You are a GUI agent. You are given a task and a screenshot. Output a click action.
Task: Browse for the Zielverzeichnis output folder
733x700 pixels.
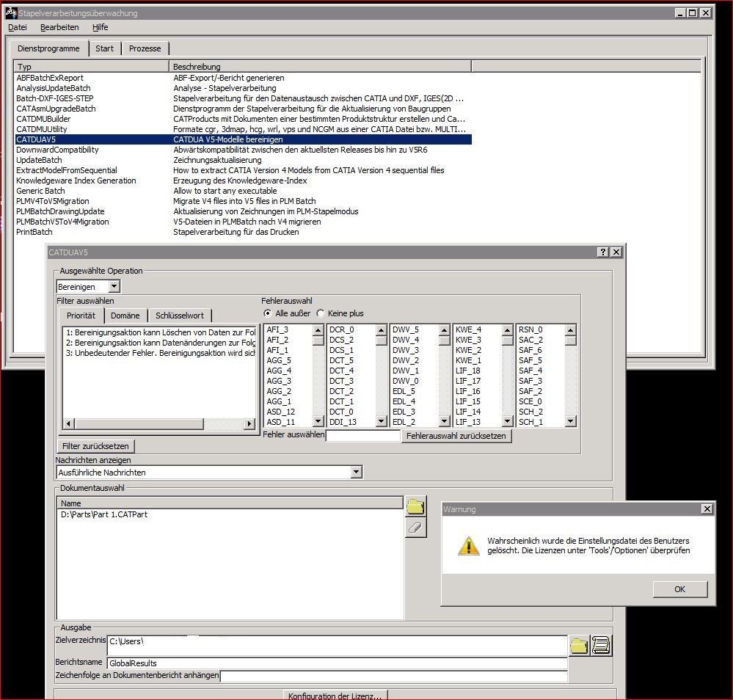tap(579, 646)
